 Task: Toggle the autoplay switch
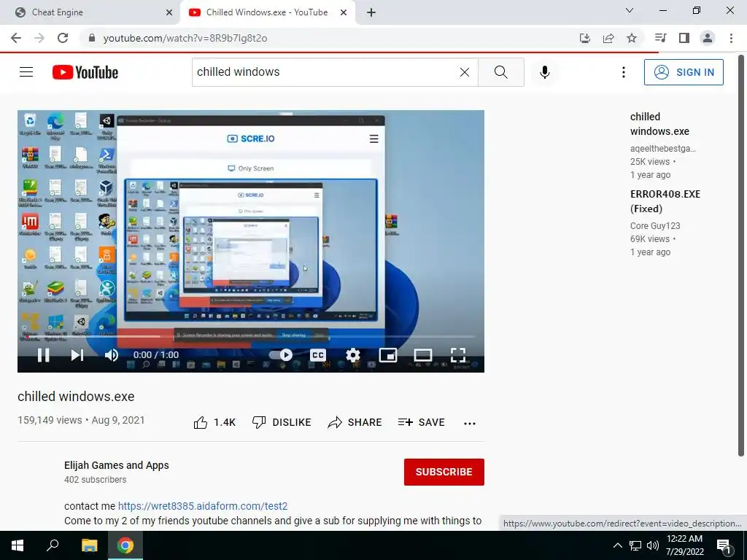[x=281, y=355]
